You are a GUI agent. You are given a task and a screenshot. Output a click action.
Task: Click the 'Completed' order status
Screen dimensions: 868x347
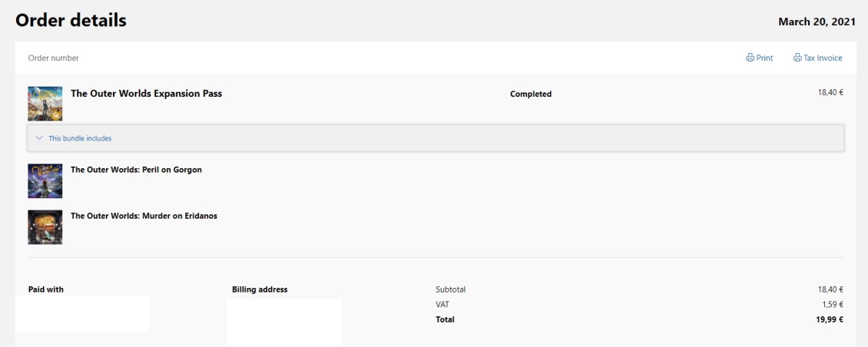[x=530, y=94]
